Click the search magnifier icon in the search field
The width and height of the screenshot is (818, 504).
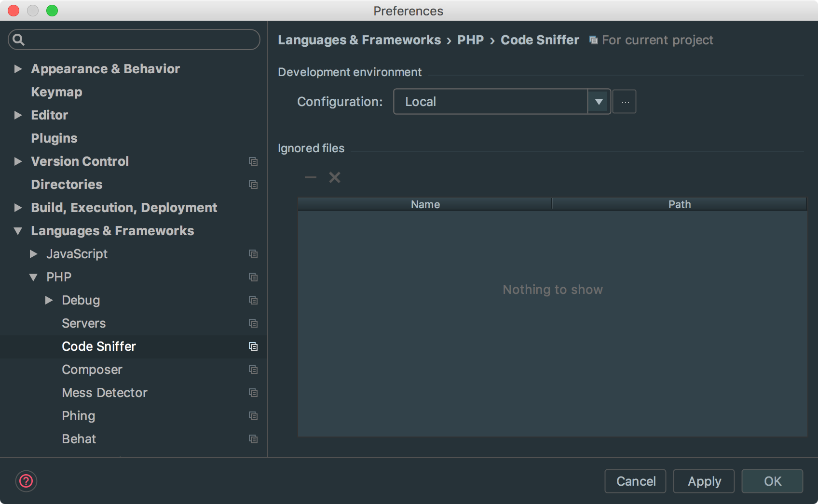[x=19, y=40]
